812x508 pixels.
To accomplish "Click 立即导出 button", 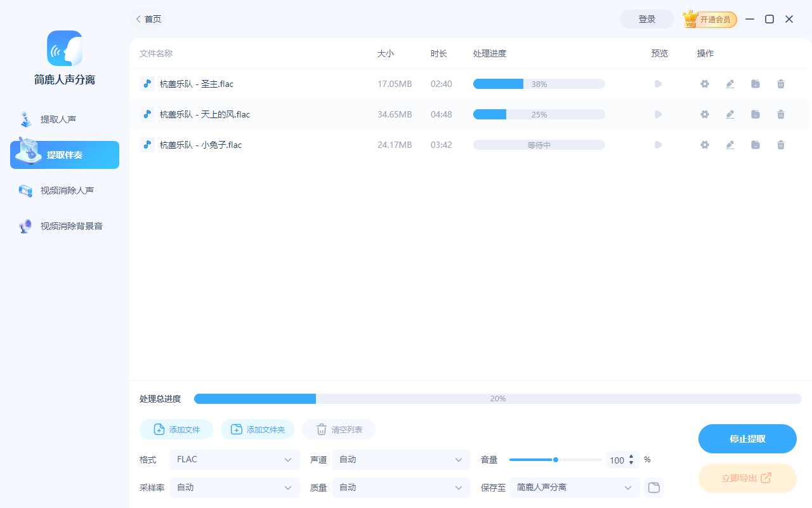I will click(x=747, y=478).
